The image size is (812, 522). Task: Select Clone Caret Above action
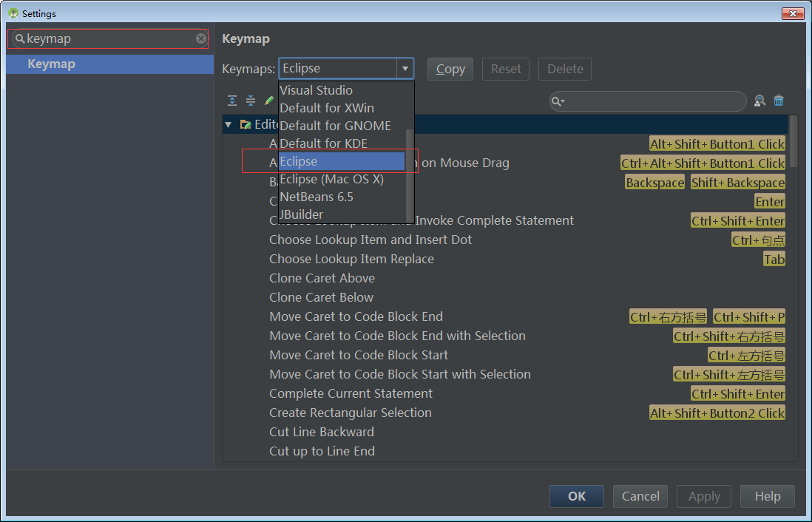(x=322, y=278)
